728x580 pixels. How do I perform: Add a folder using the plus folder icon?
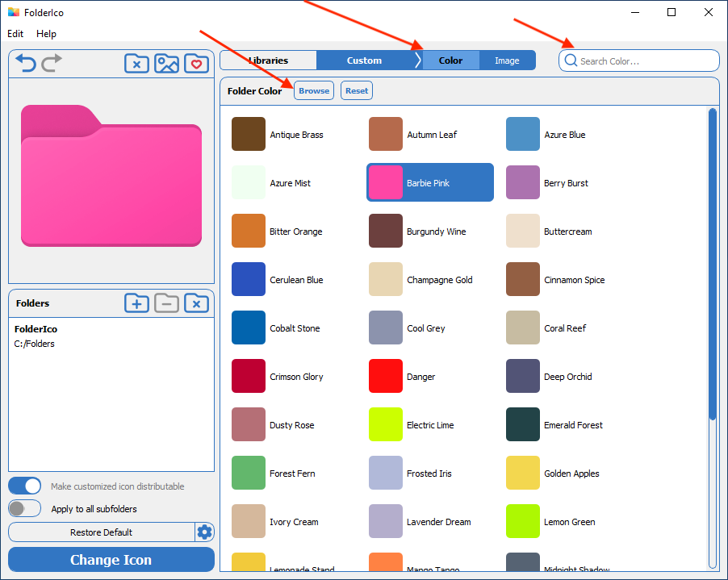coord(136,303)
